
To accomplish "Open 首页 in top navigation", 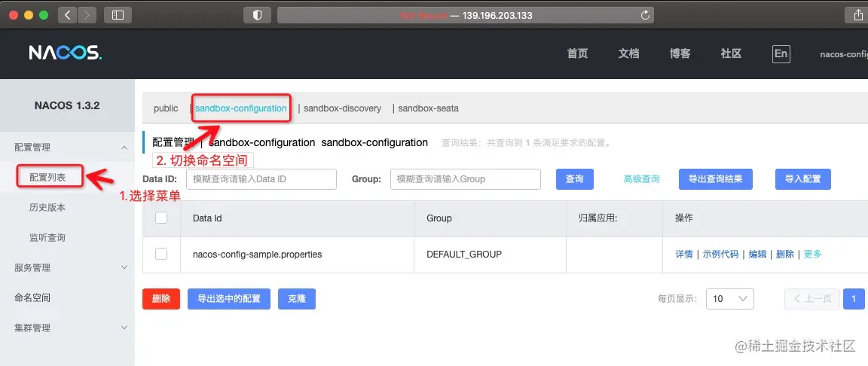I will pos(577,53).
